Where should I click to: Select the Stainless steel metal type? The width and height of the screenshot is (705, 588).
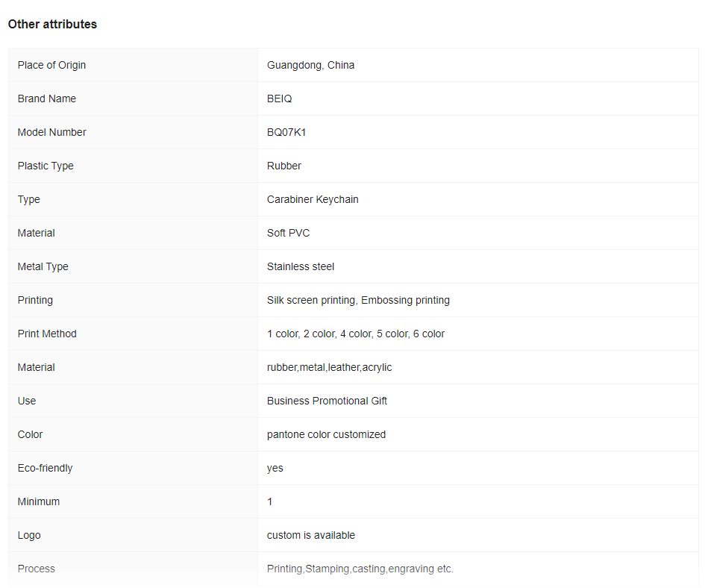(301, 267)
